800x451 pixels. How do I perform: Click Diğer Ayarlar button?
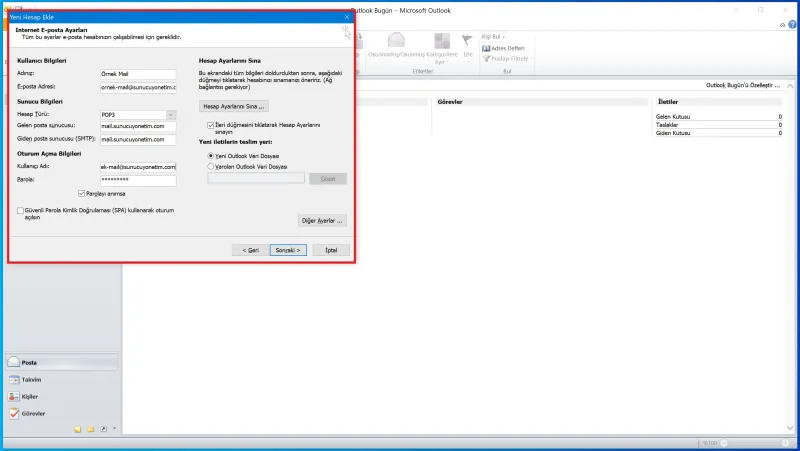coord(322,220)
